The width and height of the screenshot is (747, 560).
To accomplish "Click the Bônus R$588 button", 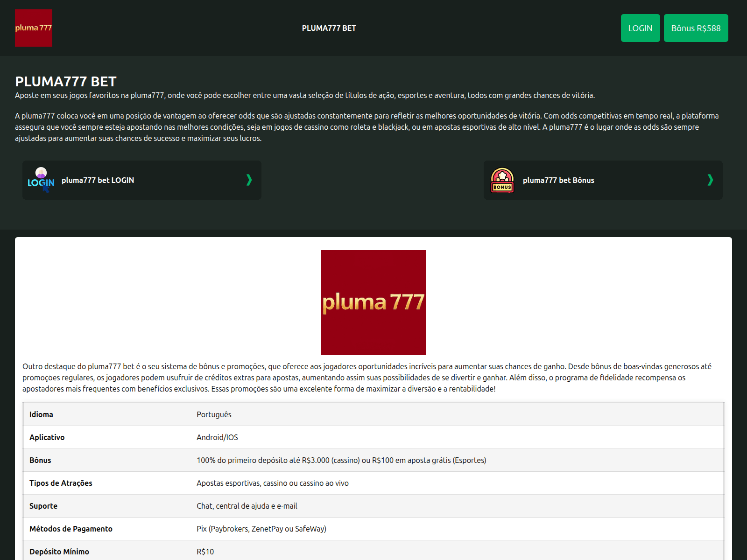I will click(x=696, y=28).
